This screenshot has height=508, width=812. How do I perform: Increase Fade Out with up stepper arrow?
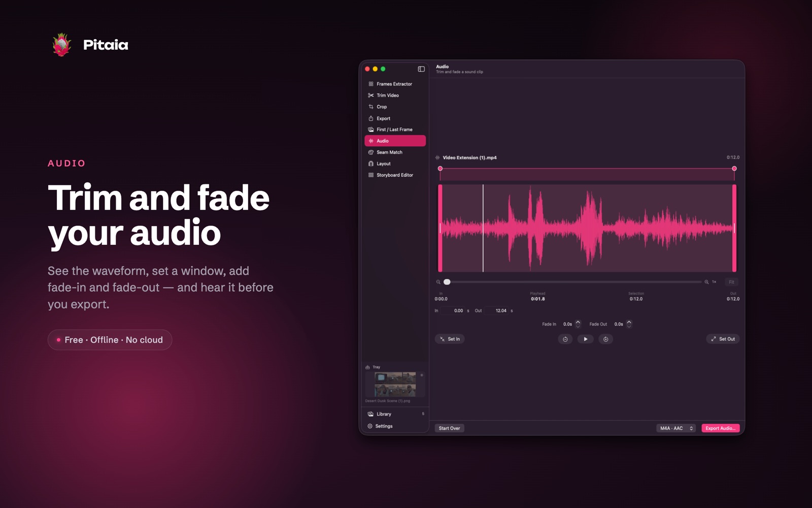tap(629, 322)
